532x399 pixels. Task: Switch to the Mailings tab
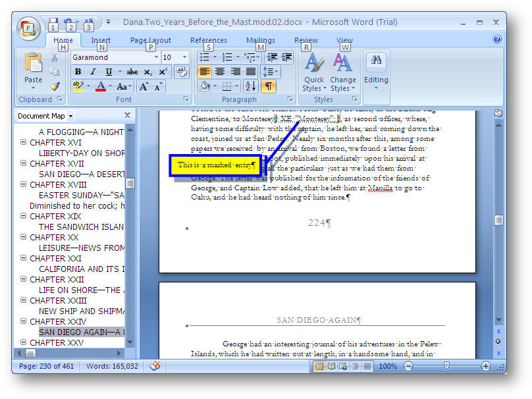tap(261, 40)
